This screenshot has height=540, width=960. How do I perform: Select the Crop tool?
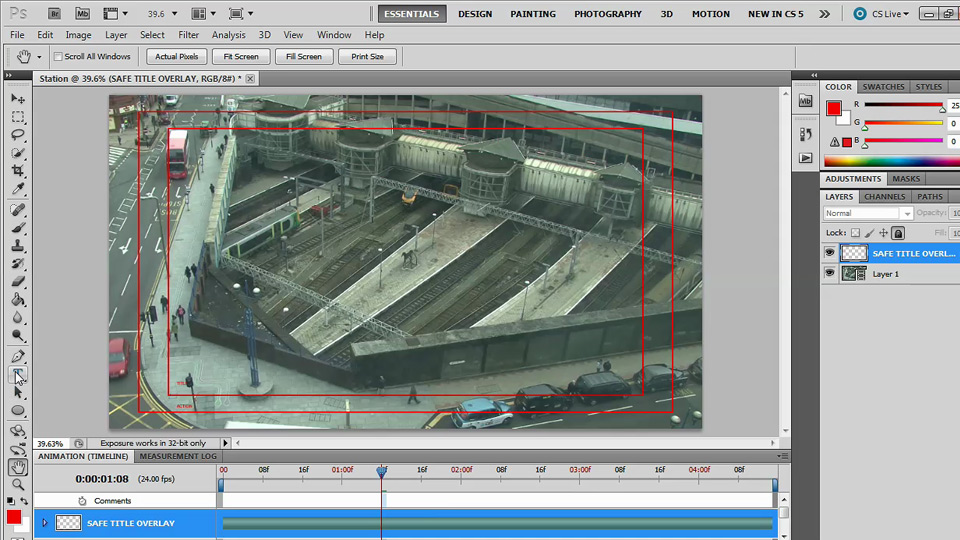pos(18,171)
